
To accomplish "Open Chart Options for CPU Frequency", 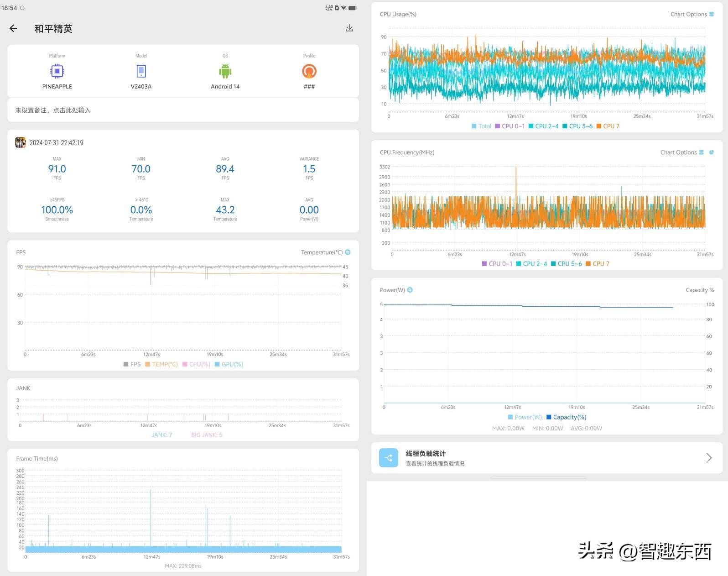I will pyautogui.click(x=681, y=152).
